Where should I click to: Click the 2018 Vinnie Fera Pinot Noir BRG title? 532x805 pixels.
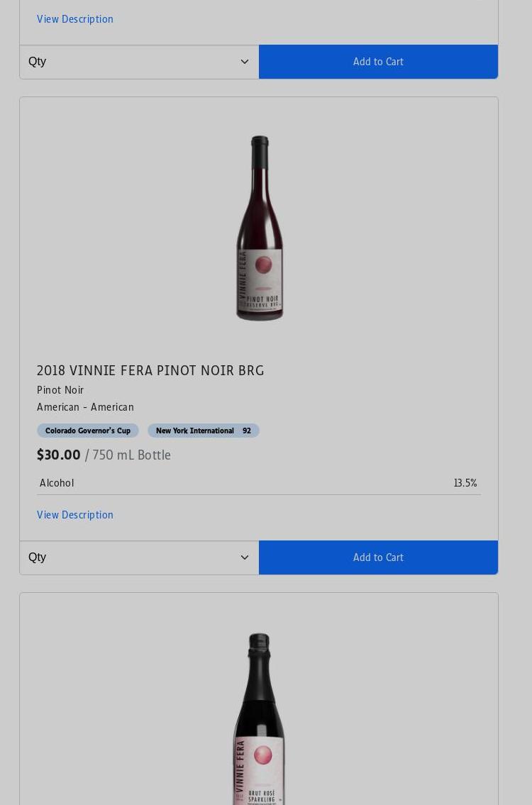[150, 370]
